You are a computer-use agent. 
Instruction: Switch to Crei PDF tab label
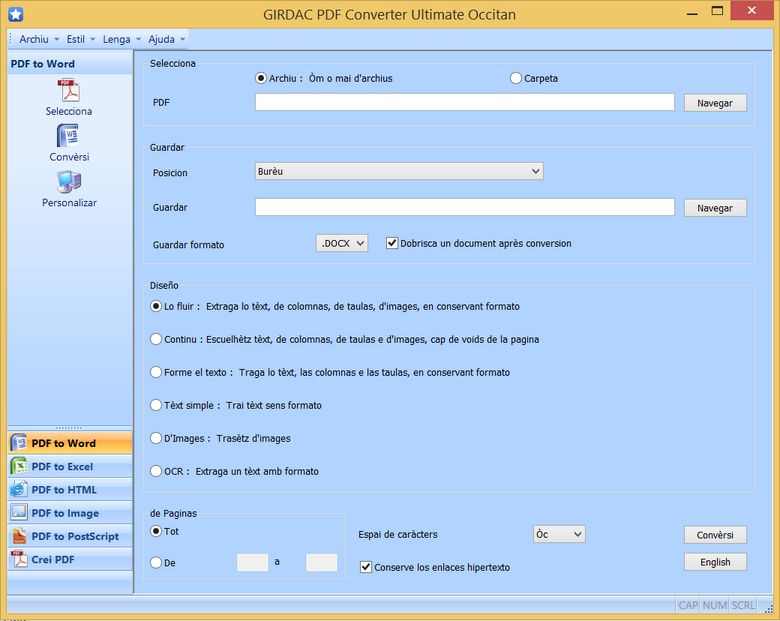[53, 559]
